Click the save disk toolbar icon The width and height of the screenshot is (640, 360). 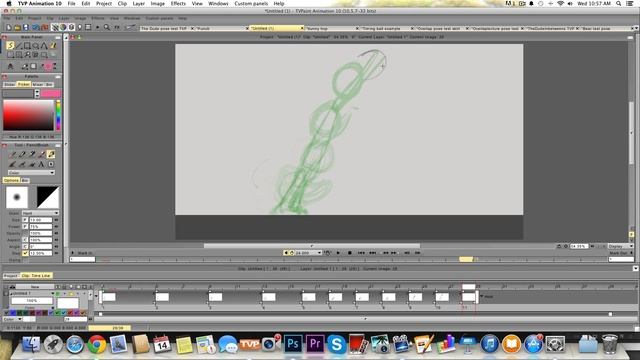pos(26,27)
